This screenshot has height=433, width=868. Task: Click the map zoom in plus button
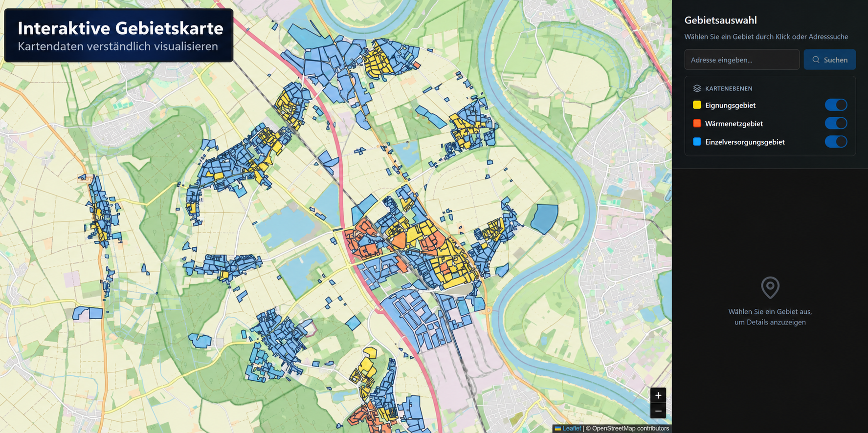tap(658, 395)
